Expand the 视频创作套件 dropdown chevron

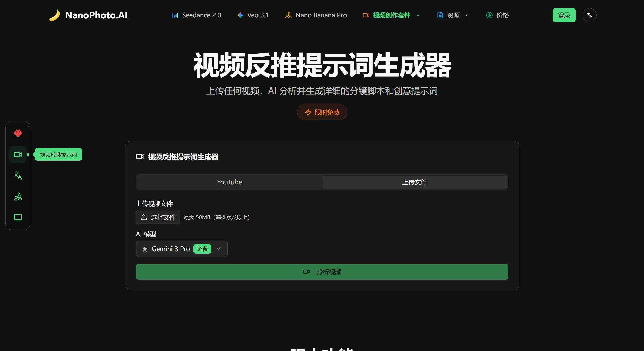click(x=418, y=15)
